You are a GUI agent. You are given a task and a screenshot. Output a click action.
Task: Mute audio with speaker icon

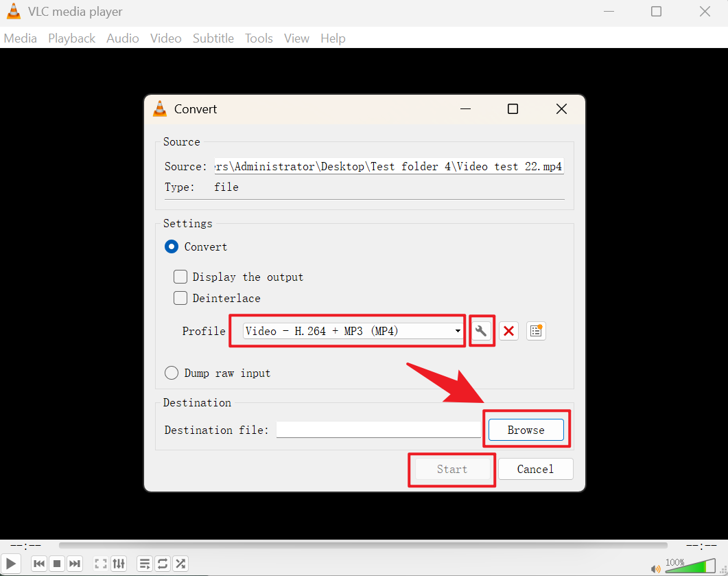[655, 569]
